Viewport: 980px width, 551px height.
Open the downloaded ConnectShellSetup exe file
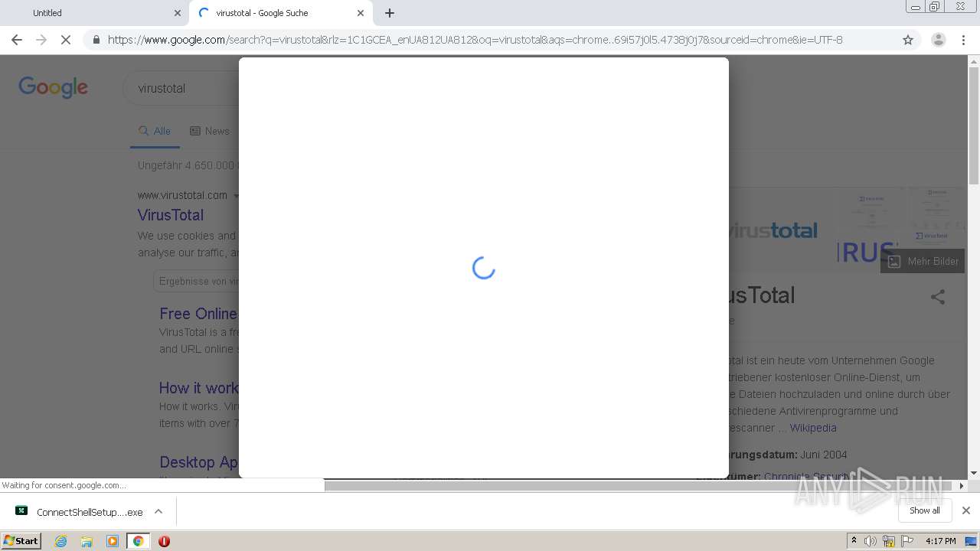pyautogui.click(x=80, y=512)
